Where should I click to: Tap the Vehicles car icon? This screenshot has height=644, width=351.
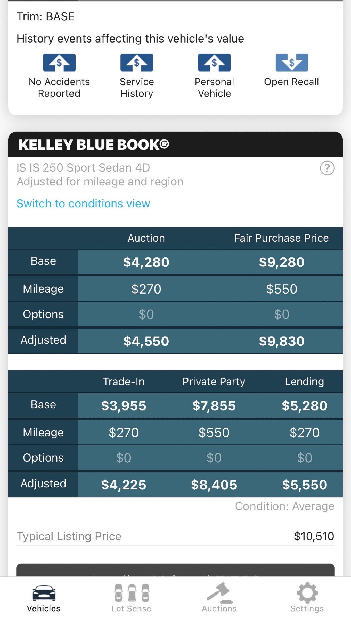44,593
